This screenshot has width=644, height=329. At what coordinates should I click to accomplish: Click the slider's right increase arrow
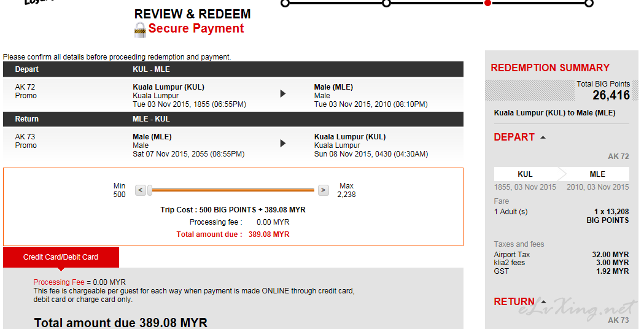pos(324,190)
